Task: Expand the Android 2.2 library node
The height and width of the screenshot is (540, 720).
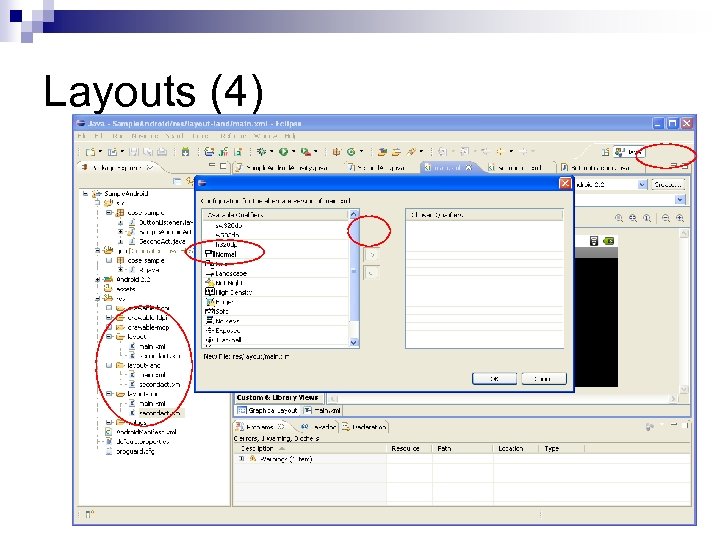Action: 97,279
